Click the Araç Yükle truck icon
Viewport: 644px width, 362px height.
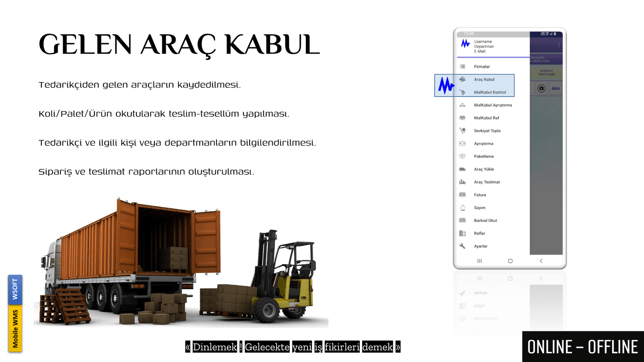(x=462, y=169)
